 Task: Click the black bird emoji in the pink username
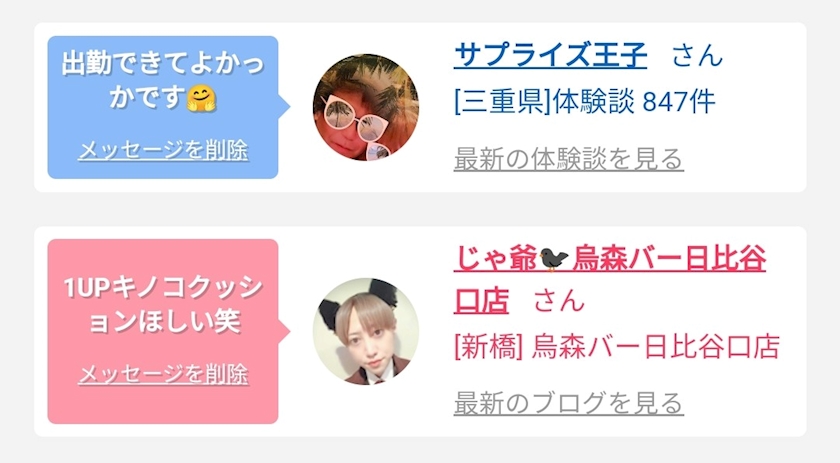point(553,259)
